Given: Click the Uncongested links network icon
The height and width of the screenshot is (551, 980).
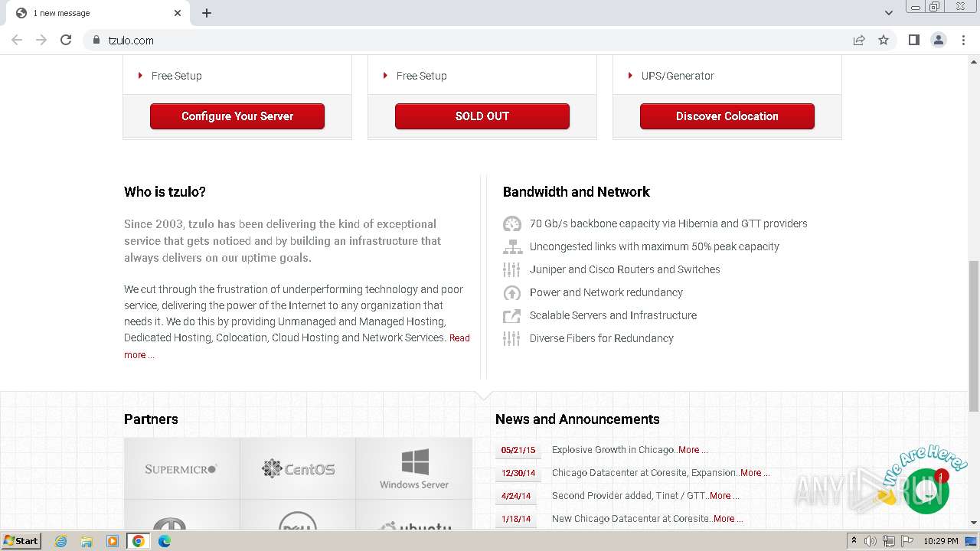Looking at the screenshot, I should tap(511, 246).
